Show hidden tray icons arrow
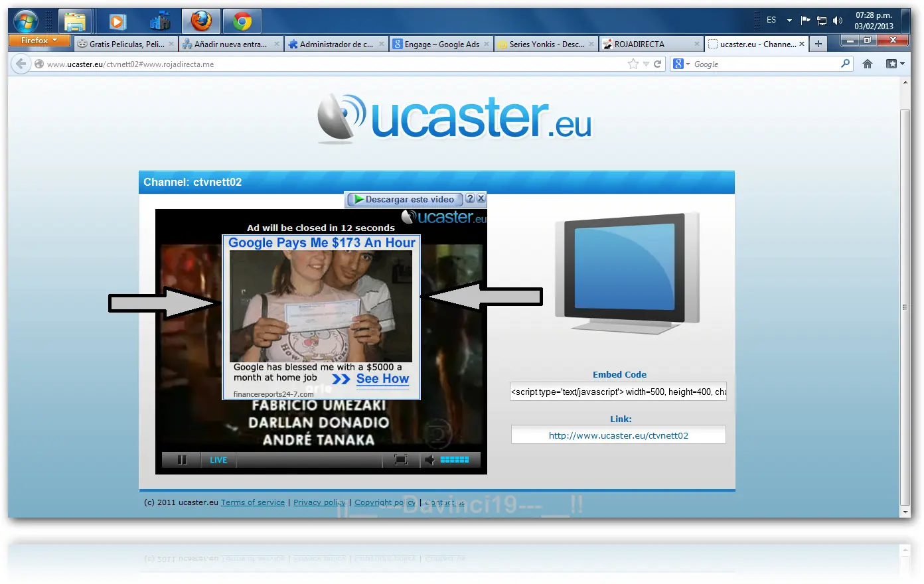 pos(789,21)
